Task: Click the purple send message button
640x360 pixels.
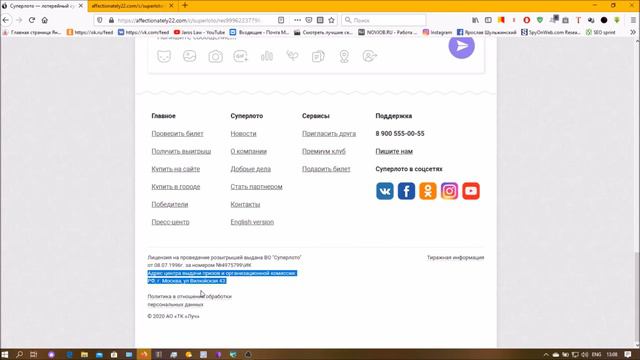Action: tap(462, 46)
